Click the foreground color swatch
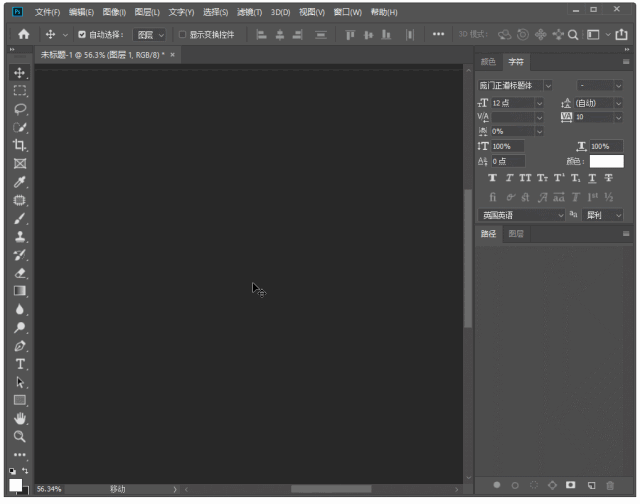The image size is (640, 504). (16, 485)
